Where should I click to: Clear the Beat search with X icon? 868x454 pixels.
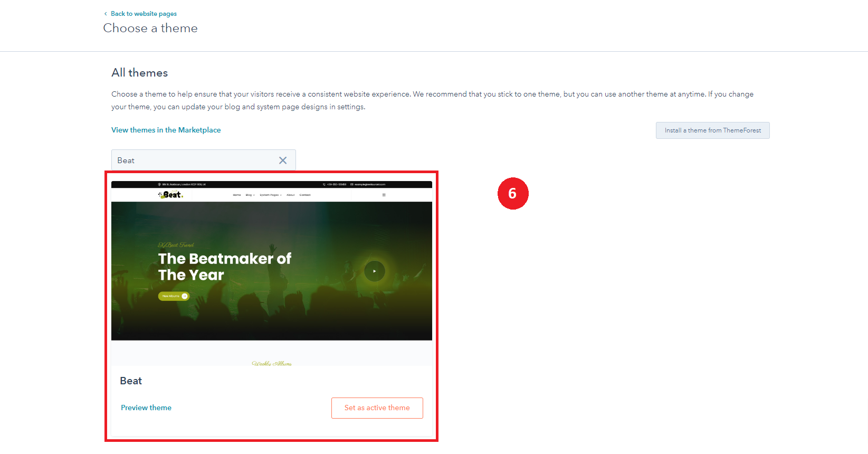(283, 160)
